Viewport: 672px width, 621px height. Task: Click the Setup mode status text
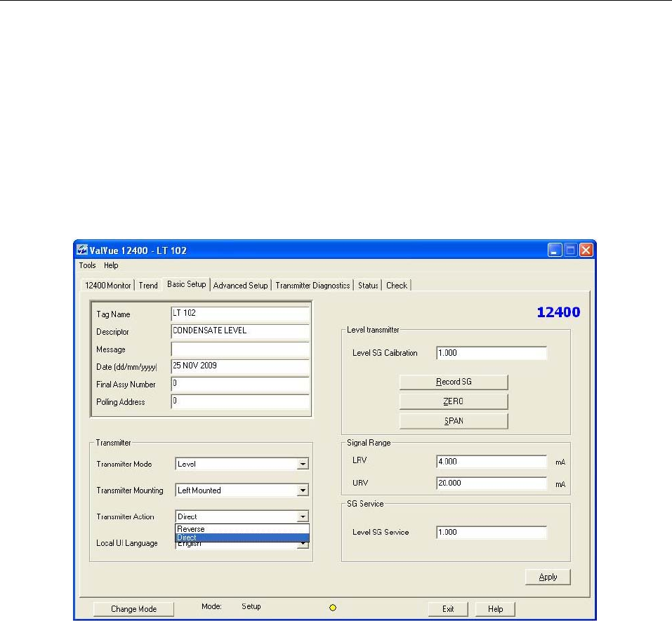click(x=251, y=606)
